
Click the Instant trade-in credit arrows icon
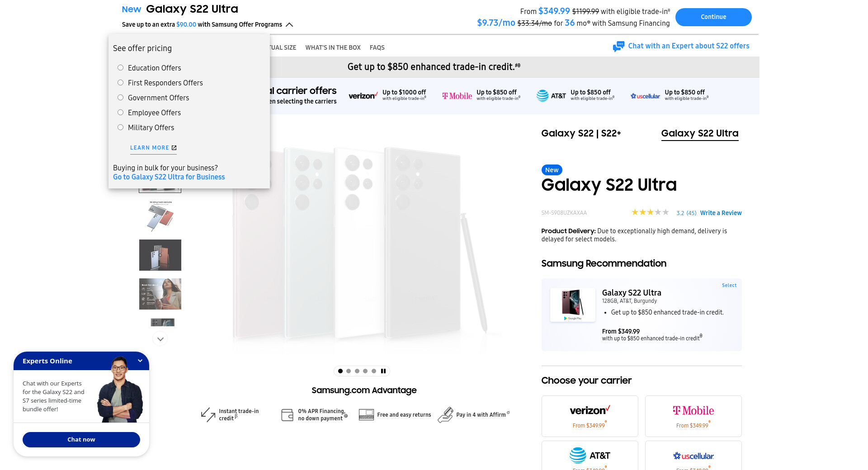point(208,414)
